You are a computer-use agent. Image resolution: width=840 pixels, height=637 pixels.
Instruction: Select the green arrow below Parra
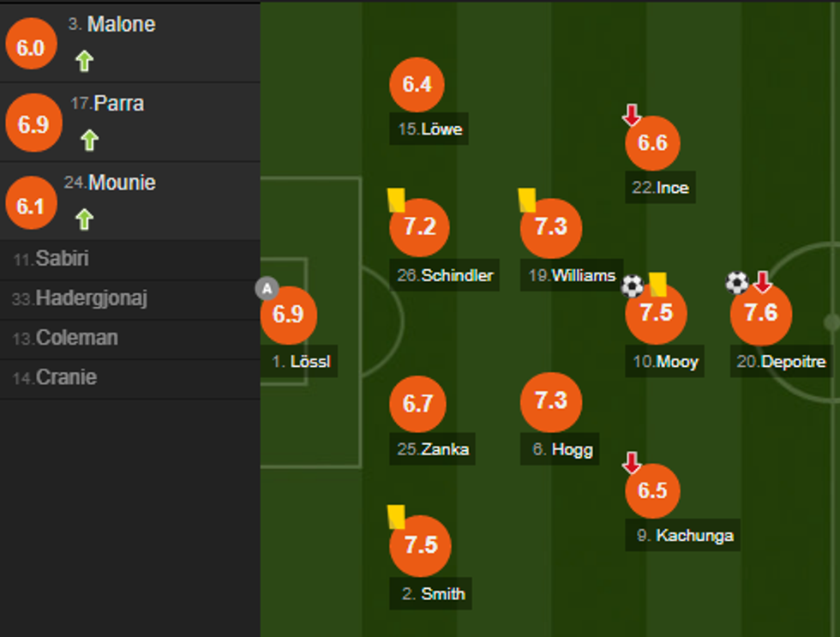[87, 140]
